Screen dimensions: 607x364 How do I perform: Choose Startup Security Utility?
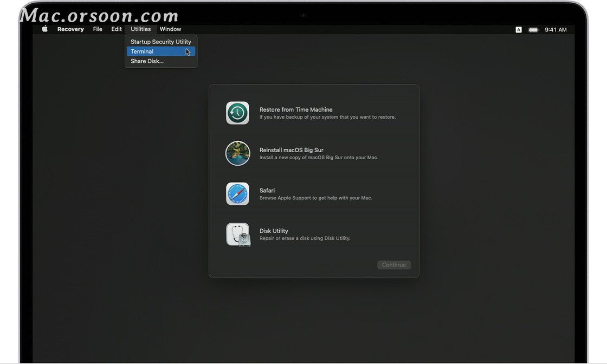point(160,41)
